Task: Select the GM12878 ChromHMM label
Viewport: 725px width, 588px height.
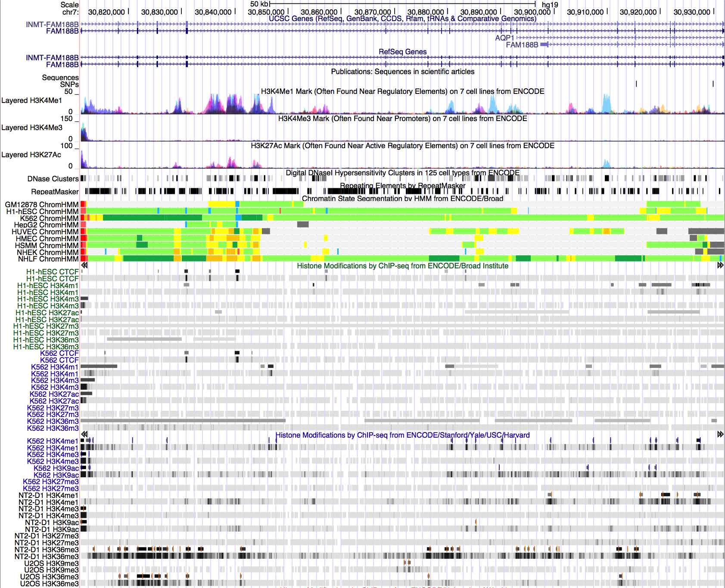Action: pyautogui.click(x=42, y=205)
